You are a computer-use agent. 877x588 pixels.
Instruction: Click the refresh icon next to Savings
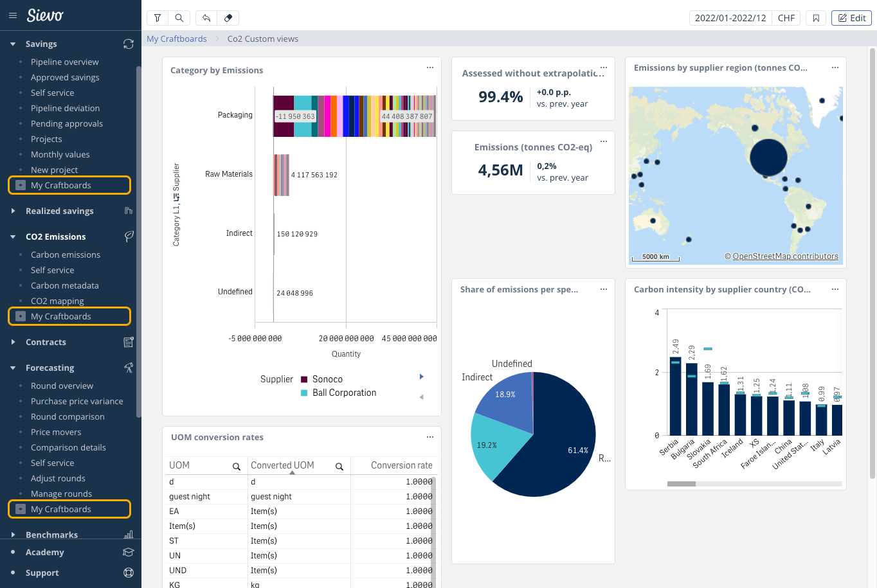click(x=129, y=44)
